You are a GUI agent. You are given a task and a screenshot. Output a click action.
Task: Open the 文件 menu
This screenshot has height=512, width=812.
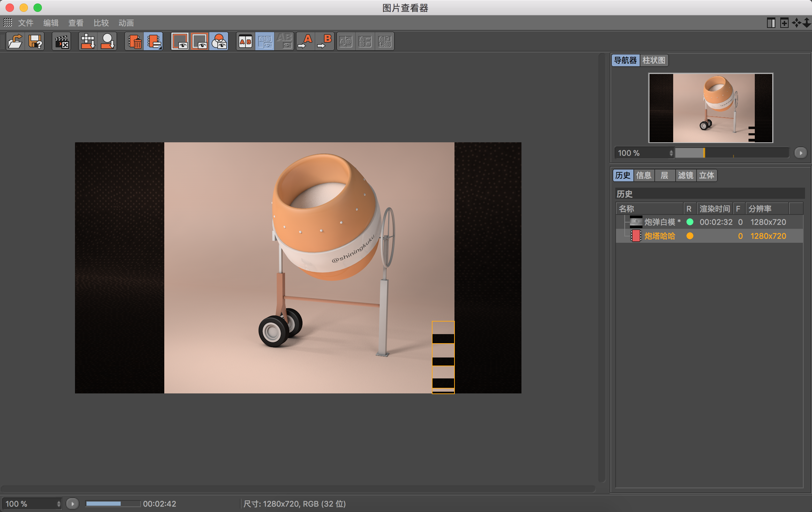26,23
